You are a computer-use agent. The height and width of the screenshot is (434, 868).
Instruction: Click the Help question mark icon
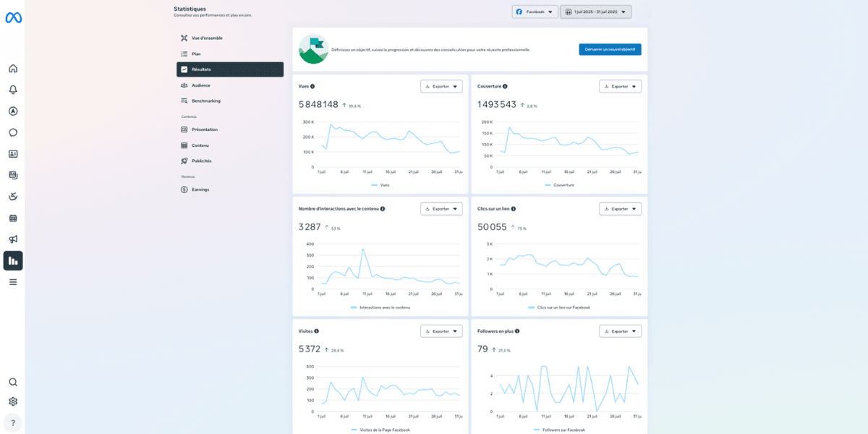click(13, 423)
